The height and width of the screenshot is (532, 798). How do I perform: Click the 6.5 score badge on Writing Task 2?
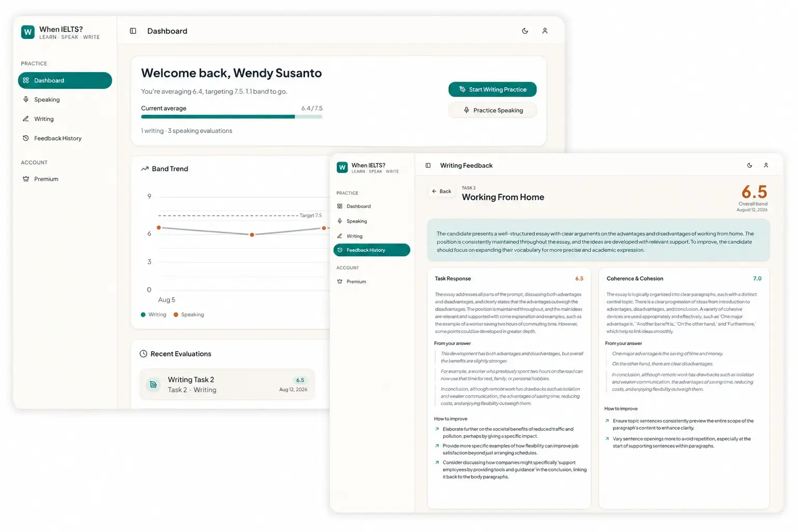300,380
